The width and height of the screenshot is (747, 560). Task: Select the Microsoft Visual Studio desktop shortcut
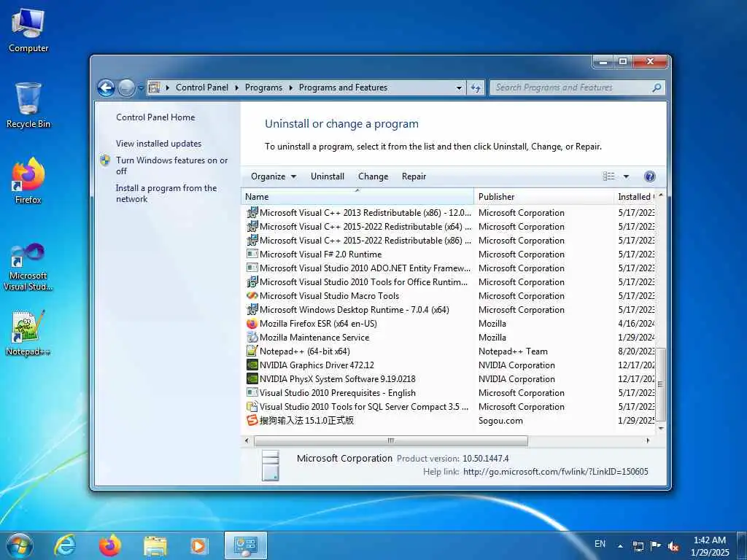(x=28, y=267)
